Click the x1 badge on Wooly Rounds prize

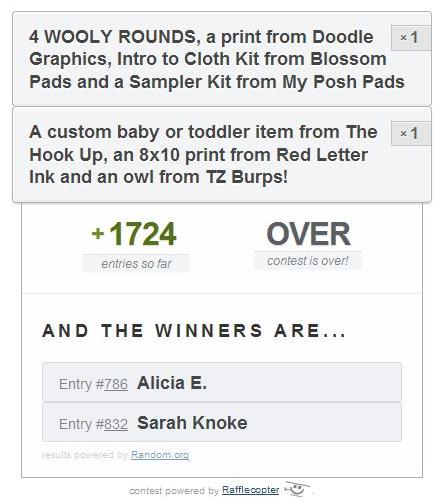(411, 38)
